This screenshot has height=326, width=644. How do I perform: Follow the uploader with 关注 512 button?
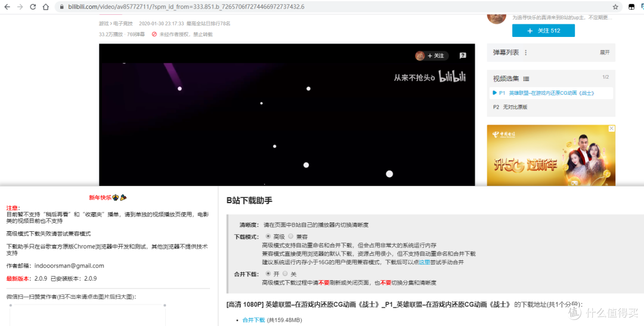tap(543, 30)
